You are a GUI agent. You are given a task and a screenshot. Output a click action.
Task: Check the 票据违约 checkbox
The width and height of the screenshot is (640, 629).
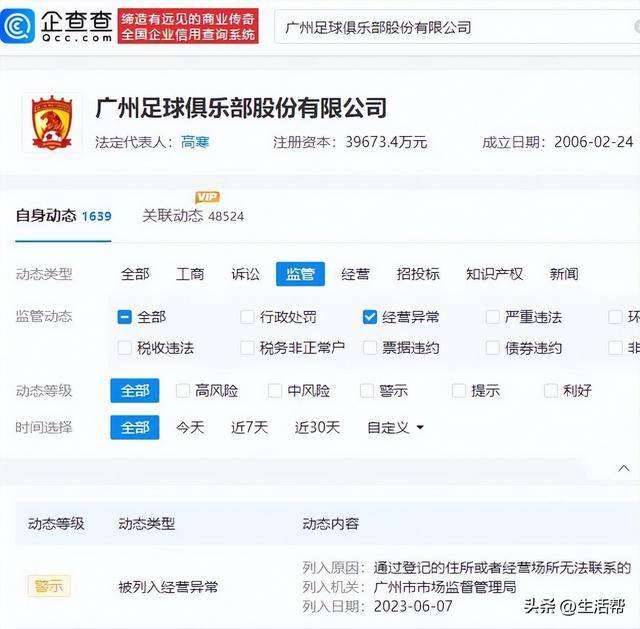(370, 348)
